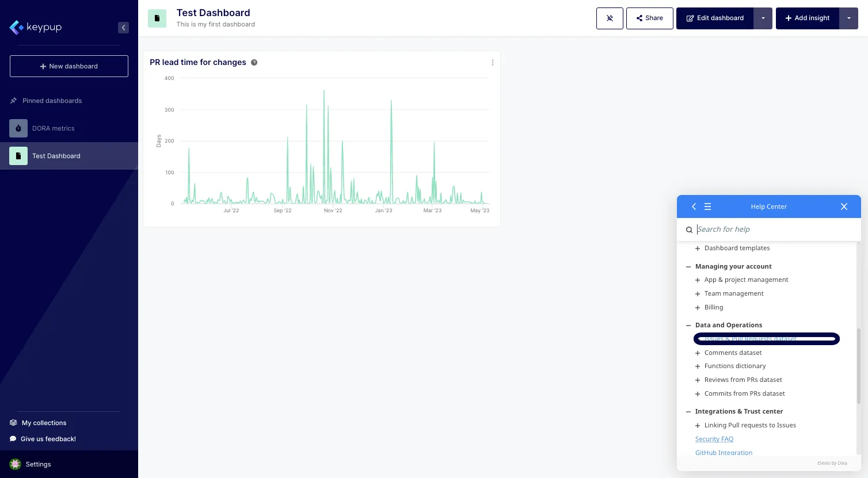Screen dimensions: 868x478
Task: Open the PR lead time chart kebab menu
Action: tap(492, 63)
